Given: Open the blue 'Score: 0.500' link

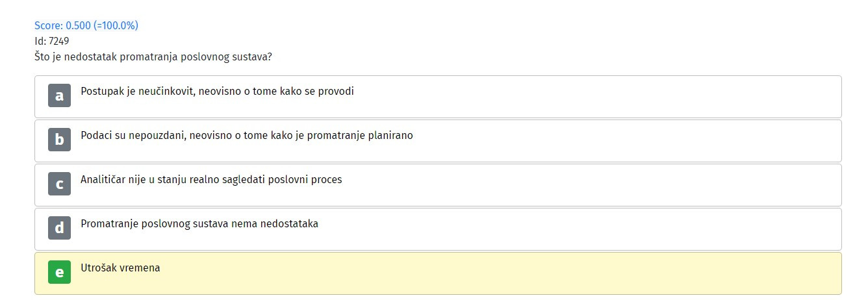Looking at the screenshot, I should click(62, 25).
